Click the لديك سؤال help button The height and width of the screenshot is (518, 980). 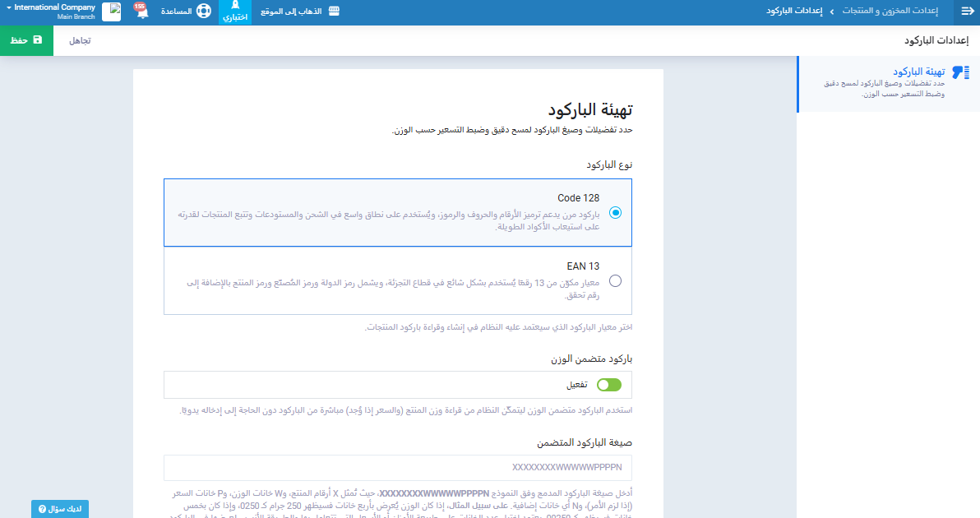[60, 509]
